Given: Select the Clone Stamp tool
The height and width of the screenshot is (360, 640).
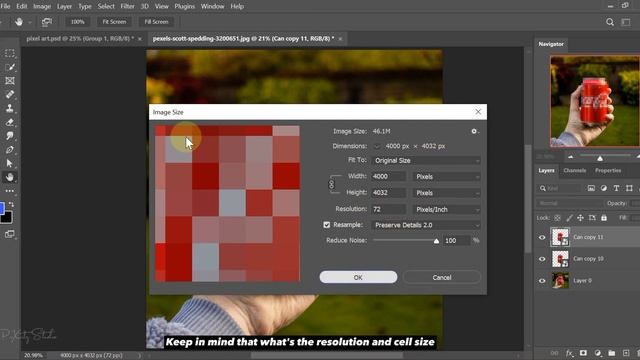Looking at the screenshot, I should pos(10,108).
